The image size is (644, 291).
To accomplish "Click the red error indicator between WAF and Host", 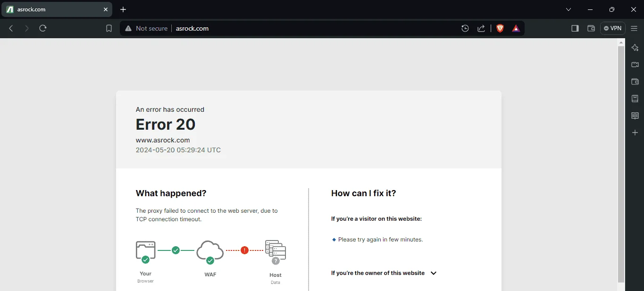I will (244, 250).
